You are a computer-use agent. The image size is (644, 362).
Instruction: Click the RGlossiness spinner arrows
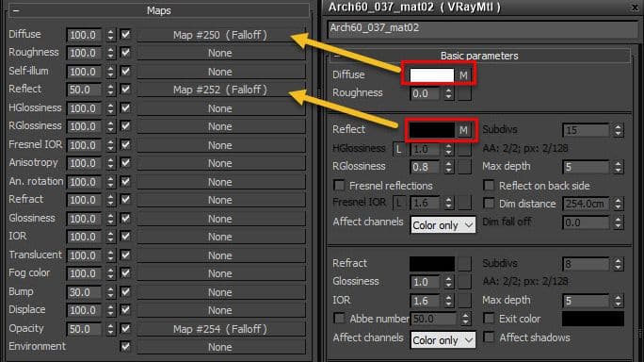pos(449,167)
